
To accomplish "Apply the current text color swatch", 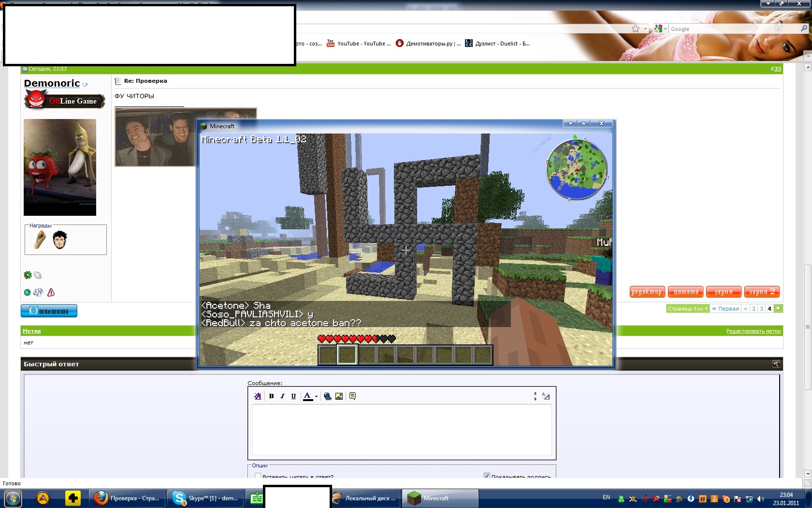I will coord(307,396).
